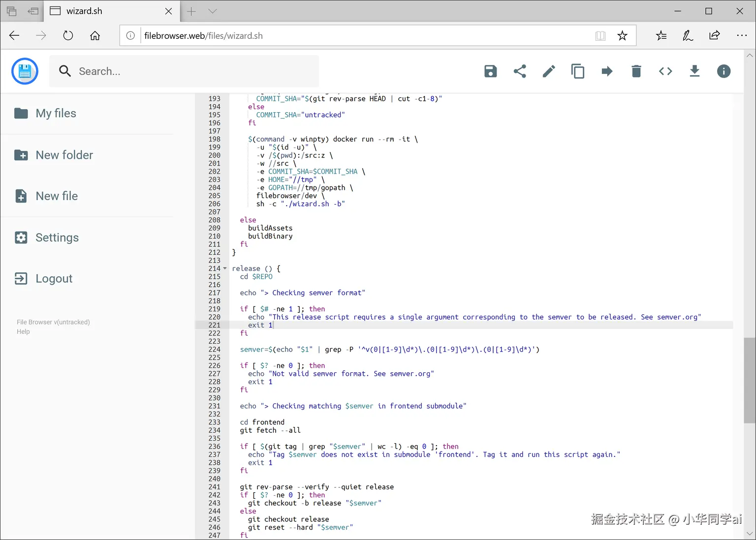Image resolution: width=756 pixels, height=540 pixels.
Task: Save the file with the floppy disk icon
Action: point(490,71)
